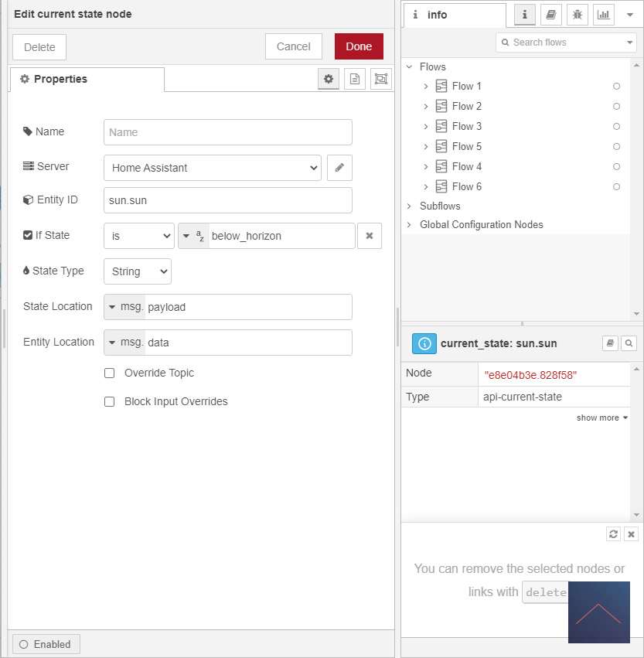
Task: Open node description editor icon
Action: (355, 79)
